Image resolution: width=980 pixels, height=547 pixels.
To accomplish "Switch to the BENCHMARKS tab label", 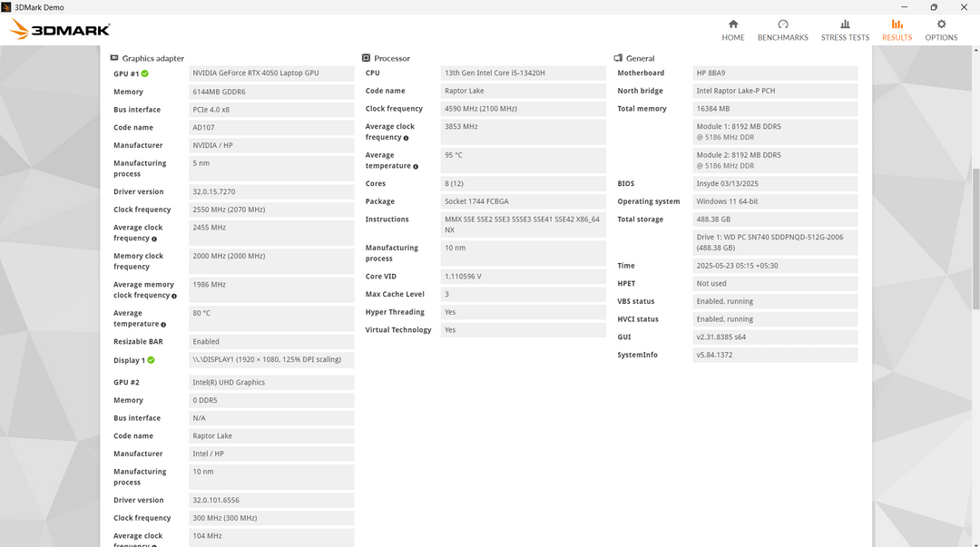I will click(x=782, y=37).
